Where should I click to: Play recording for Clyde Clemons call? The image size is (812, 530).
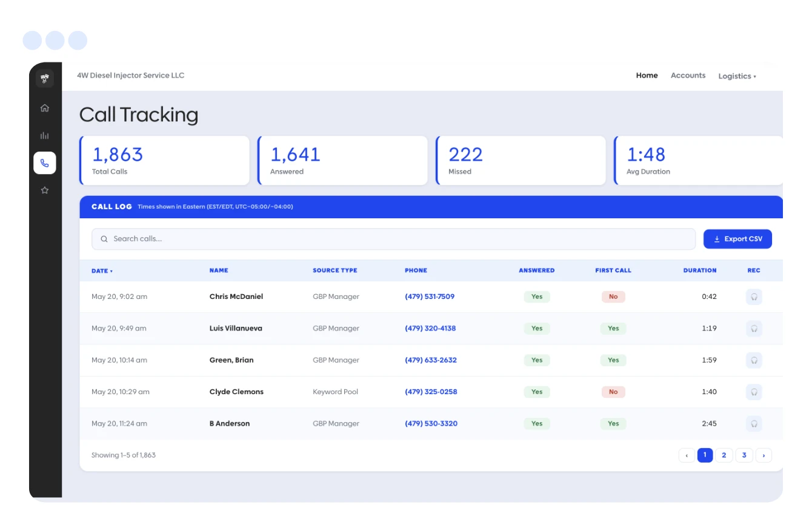(x=754, y=392)
